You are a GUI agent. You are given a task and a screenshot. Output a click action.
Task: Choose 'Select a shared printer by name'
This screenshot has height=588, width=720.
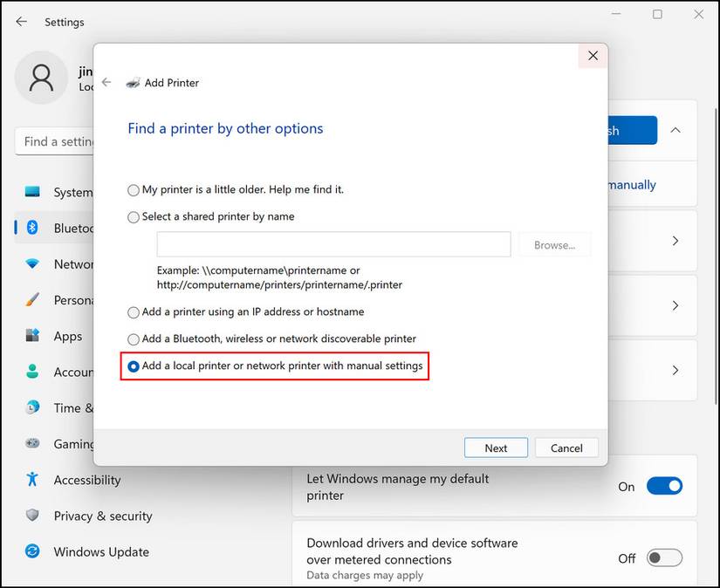point(134,216)
